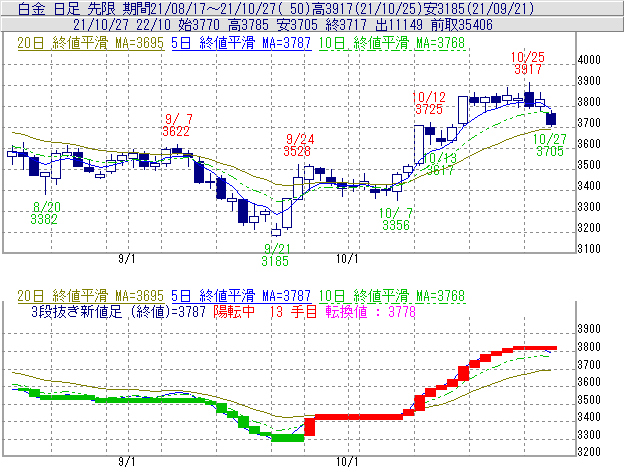Click the 4000 price axis label
624x475 pixels.
point(589,60)
